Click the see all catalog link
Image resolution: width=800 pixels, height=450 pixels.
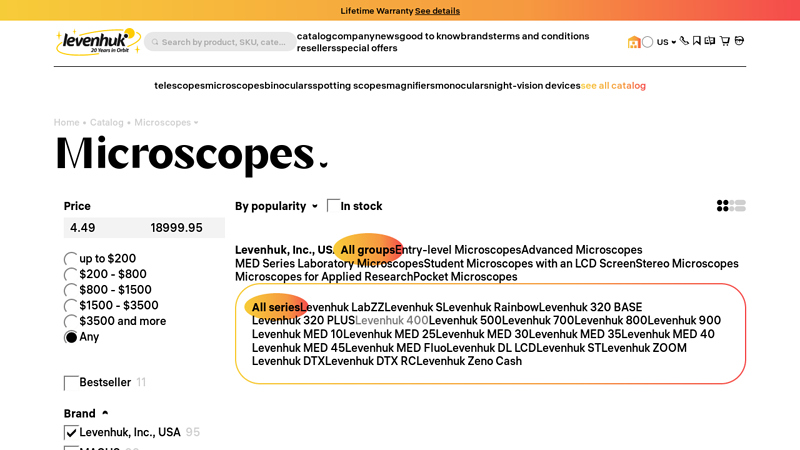point(613,86)
